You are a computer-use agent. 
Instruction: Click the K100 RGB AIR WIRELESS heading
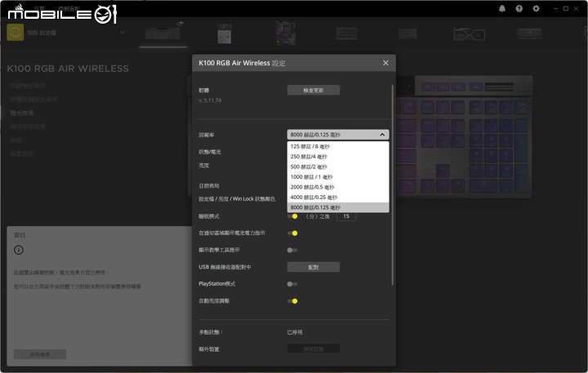68,69
